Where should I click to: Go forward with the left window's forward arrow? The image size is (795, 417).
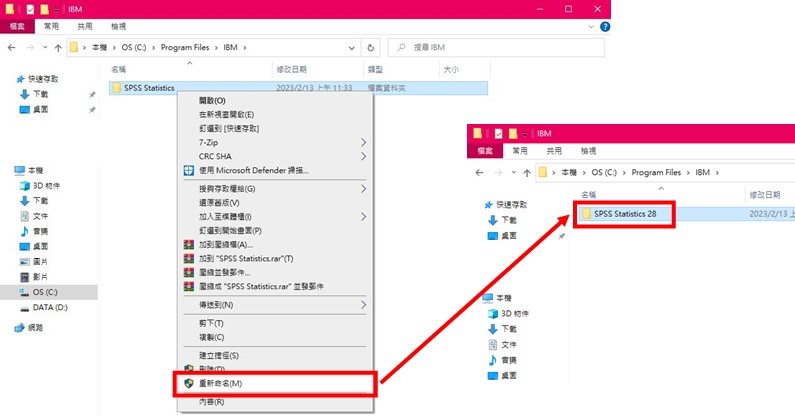30,48
